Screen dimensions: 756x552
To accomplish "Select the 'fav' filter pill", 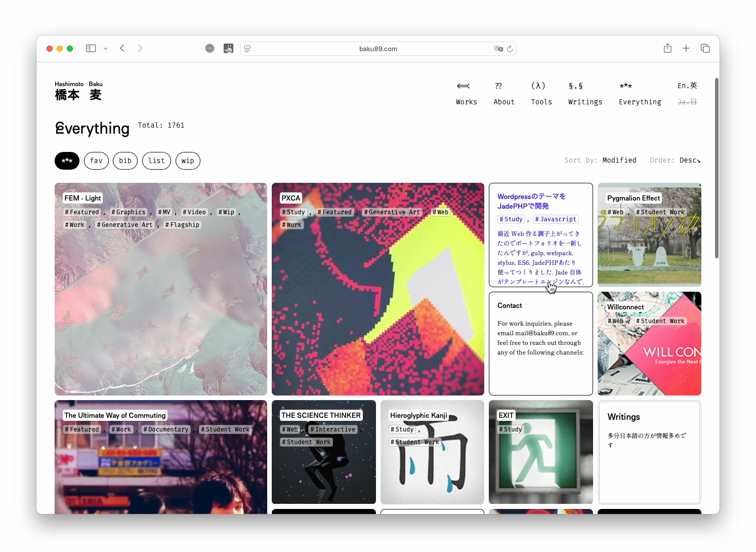I will pos(96,161).
